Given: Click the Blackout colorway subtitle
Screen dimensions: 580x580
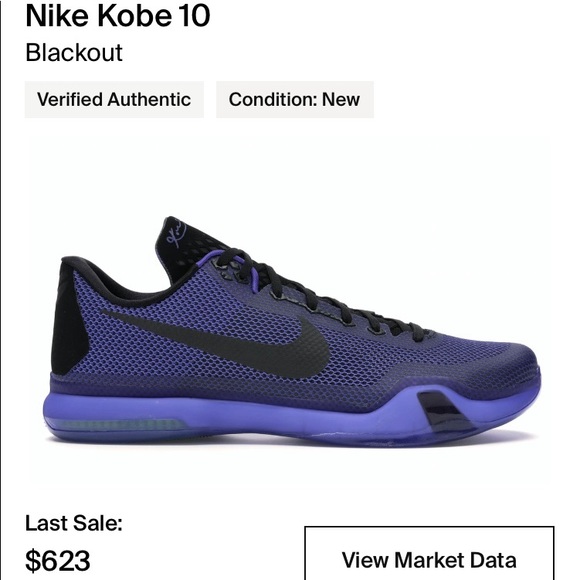Looking at the screenshot, I should 74,53.
